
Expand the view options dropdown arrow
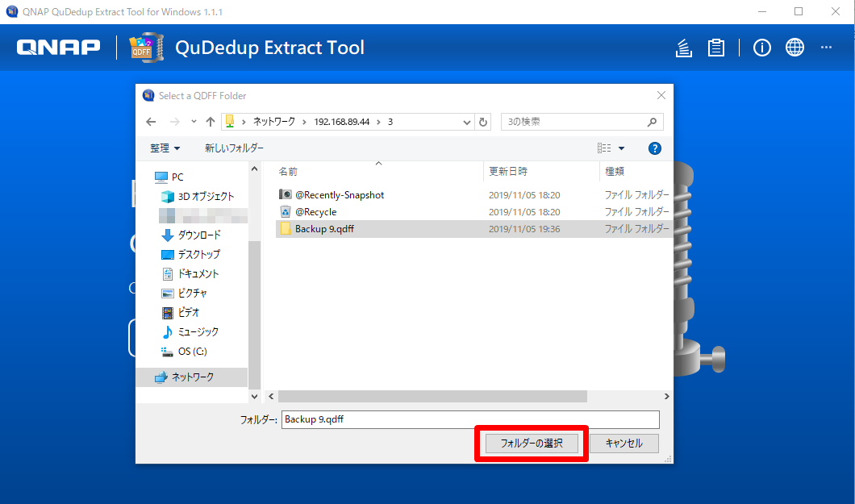pos(621,148)
